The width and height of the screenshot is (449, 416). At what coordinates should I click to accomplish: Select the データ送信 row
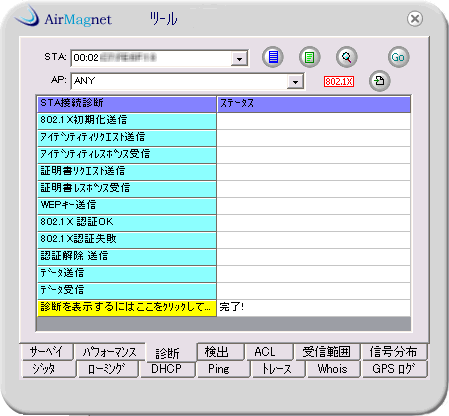point(127,274)
